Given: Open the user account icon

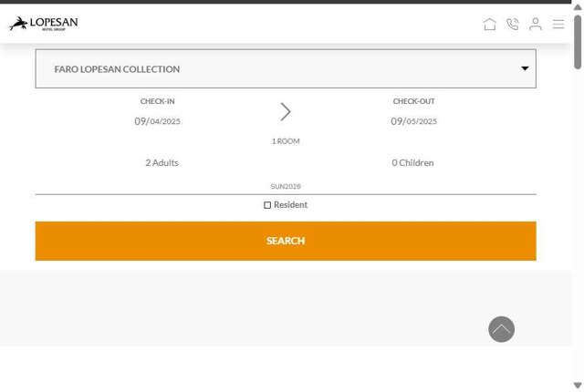Looking at the screenshot, I should 536,25.
